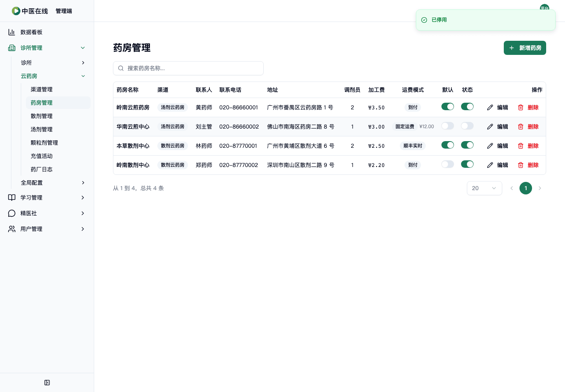Image resolution: width=565 pixels, height=392 pixels.
Task: Toggle status switch for 岭南散剂中心
Action: (467, 164)
